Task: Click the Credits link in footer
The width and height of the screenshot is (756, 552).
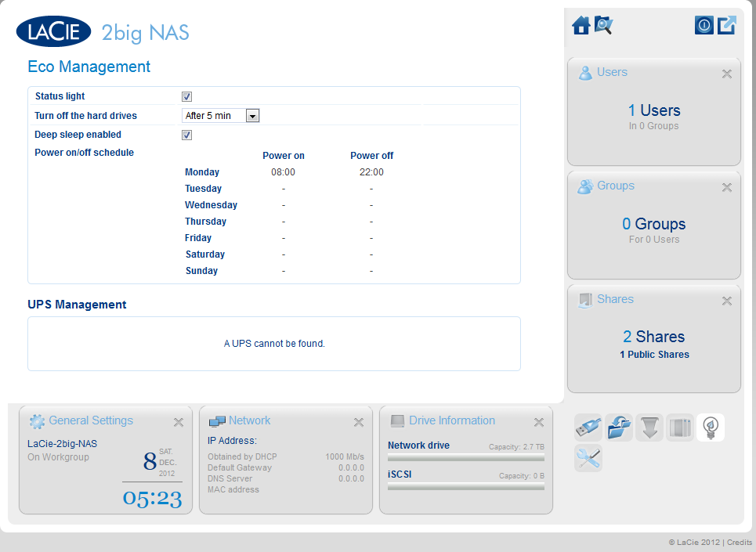Action: tap(740, 543)
